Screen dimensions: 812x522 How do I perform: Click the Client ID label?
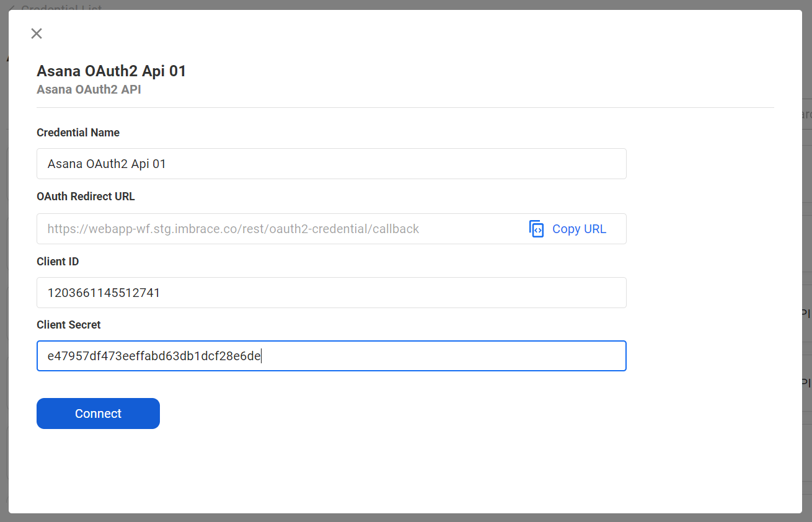[x=58, y=262]
